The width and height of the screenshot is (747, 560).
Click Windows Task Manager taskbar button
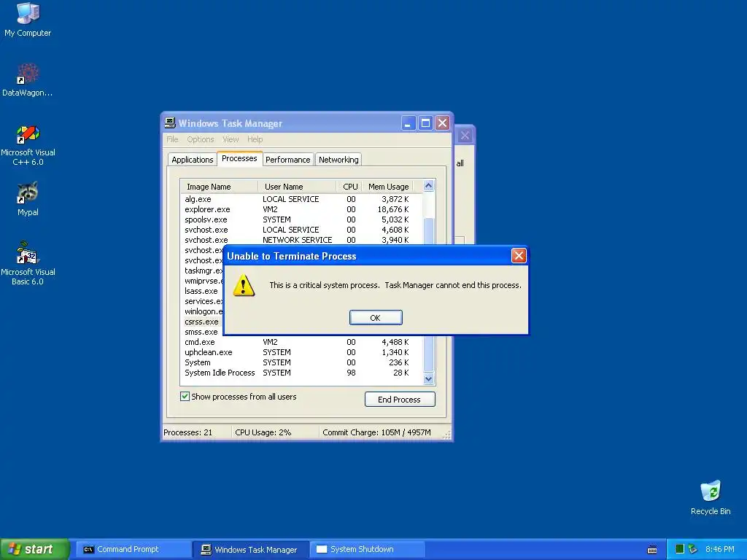click(x=251, y=549)
